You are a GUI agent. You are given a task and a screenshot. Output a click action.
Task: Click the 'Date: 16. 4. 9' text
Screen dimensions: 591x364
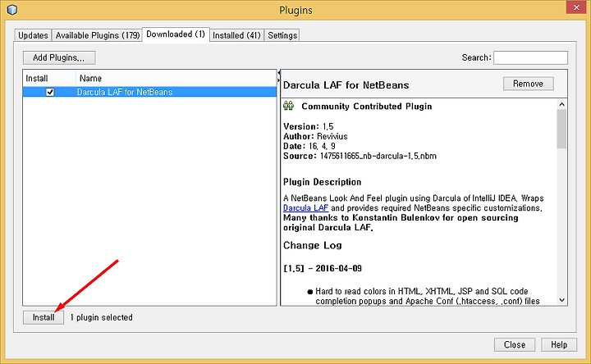coord(309,146)
